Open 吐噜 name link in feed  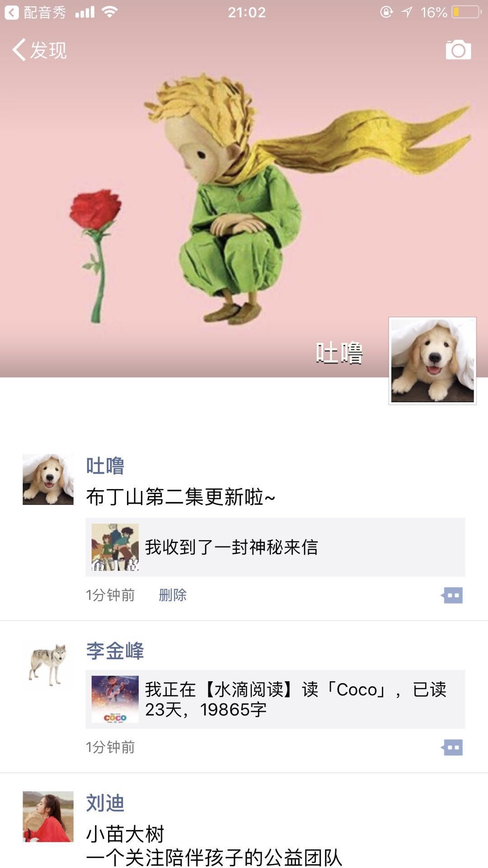(x=105, y=466)
